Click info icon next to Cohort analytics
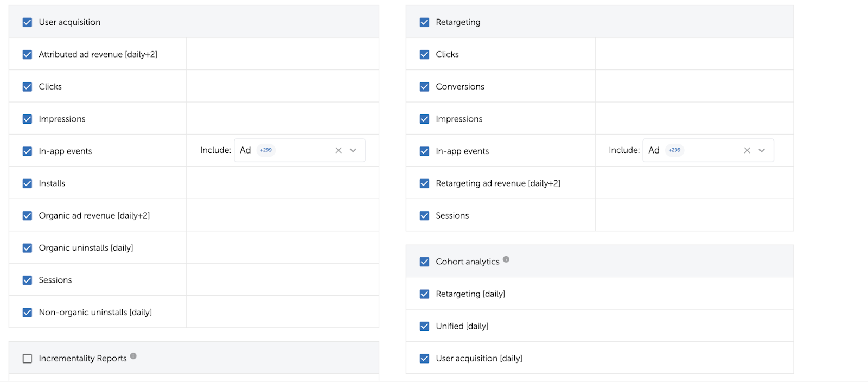This screenshot has height=389, width=868. [506, 260]
